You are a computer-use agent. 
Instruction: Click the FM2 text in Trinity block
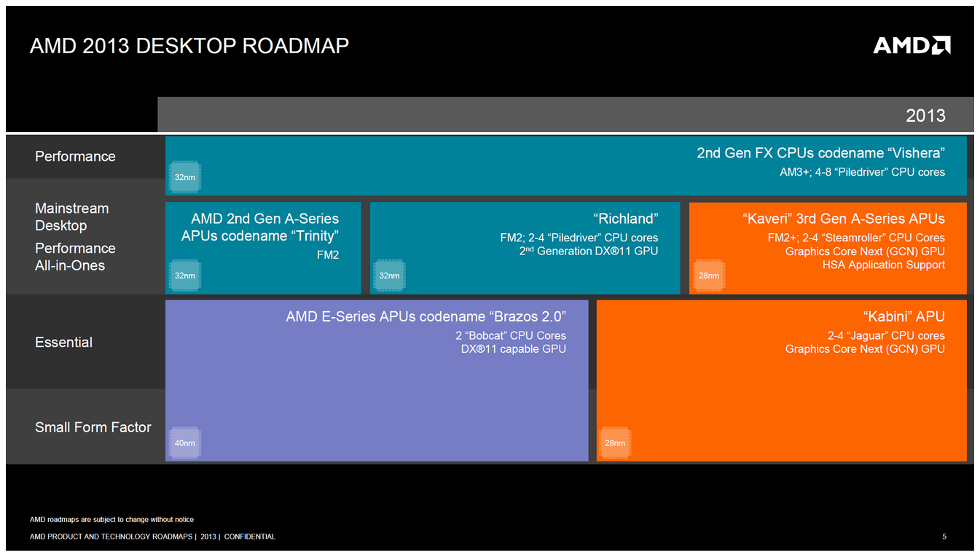pyautogui.click(x=327, y=255)
